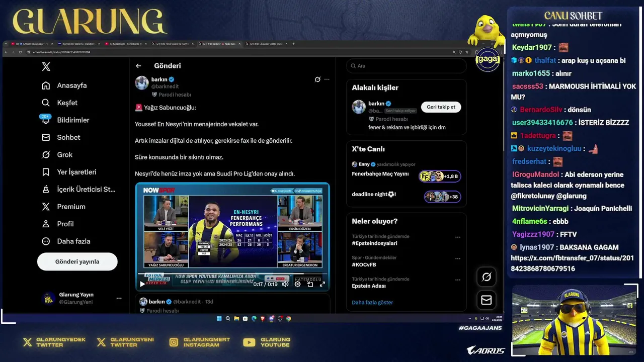This screenshot has height=362, width=644.
Task: Open File Explorer from the taskbar
Action: click(x=236, y=318)
